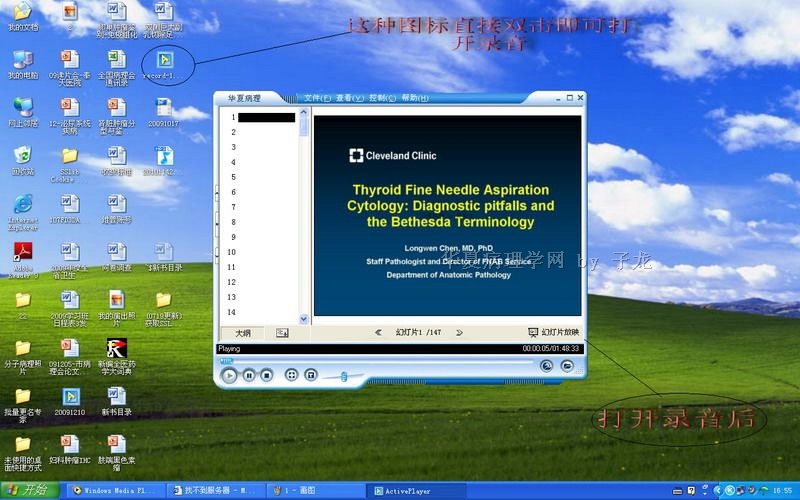This screenshot has height=500, width=800.
Task: Click the ActivePlayer taskbar button
Action: click(x=415, y=491)
